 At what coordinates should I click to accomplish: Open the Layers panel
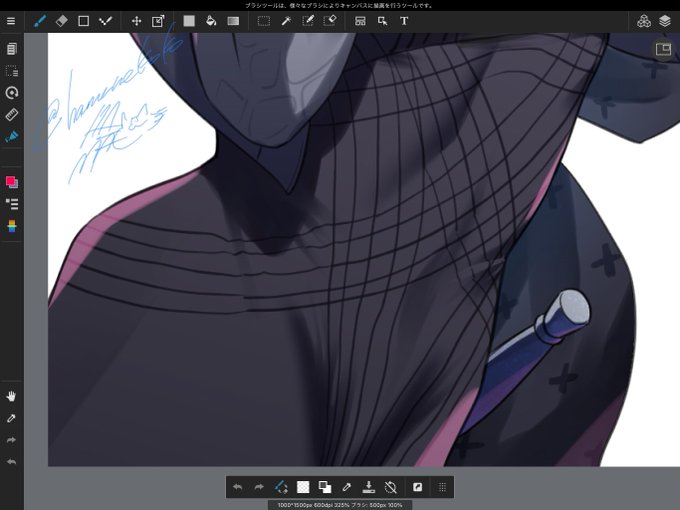[x=665, y=21]
